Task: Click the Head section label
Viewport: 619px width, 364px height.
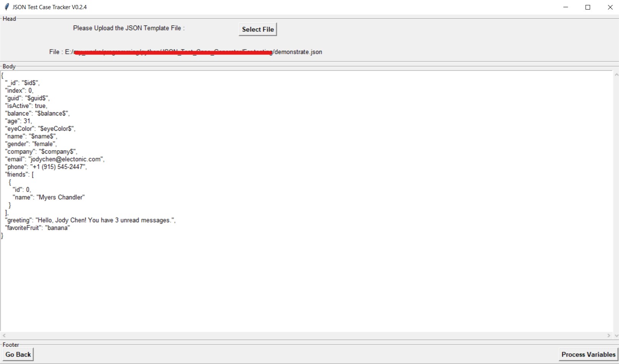Action: tap(10, 18)
